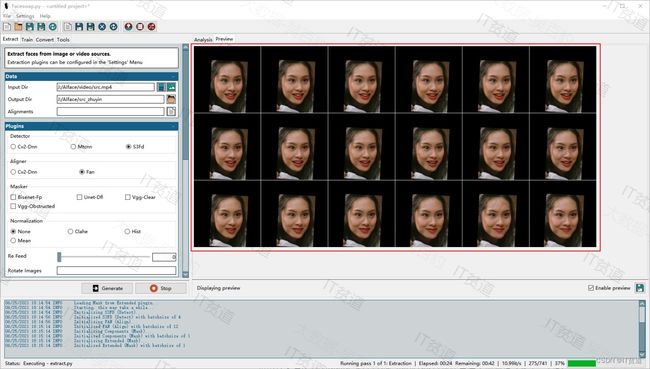Click options panel scrollbar down arrow
This screenshot has width=650, height=369.
(185, 274)
